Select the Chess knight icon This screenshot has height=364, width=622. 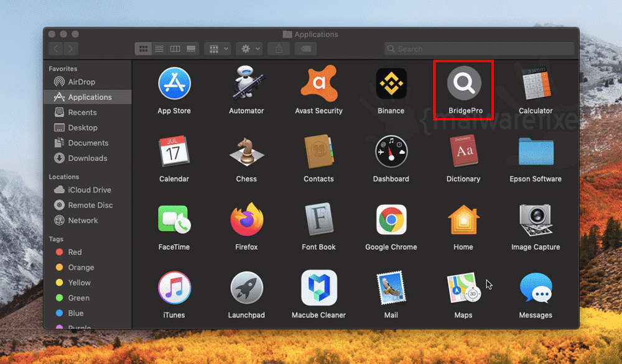click(246, 152)
